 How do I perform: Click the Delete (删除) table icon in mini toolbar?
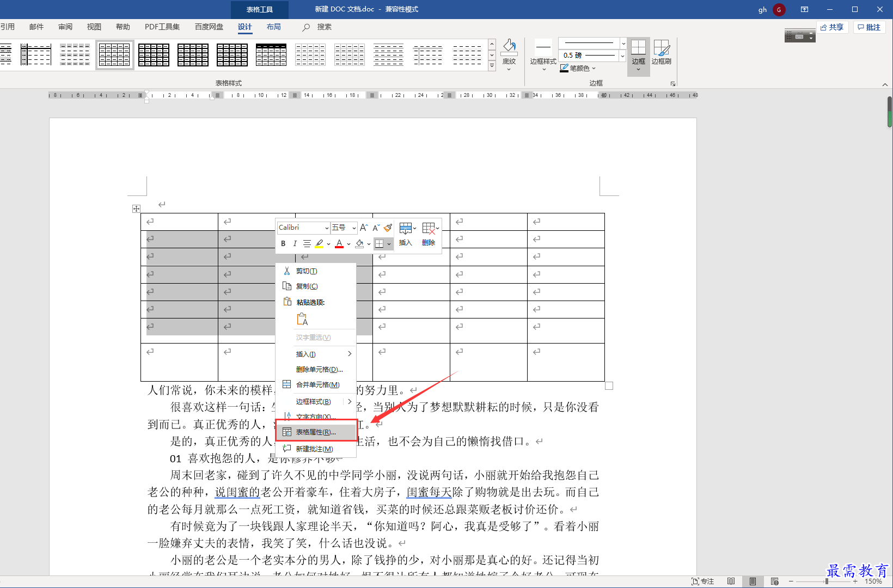tap(429, 234)
